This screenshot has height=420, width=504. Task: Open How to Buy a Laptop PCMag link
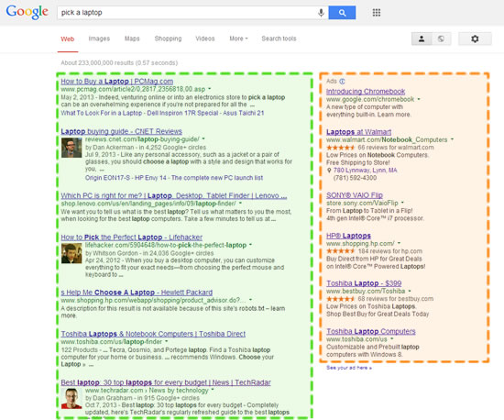click(117, 82)
